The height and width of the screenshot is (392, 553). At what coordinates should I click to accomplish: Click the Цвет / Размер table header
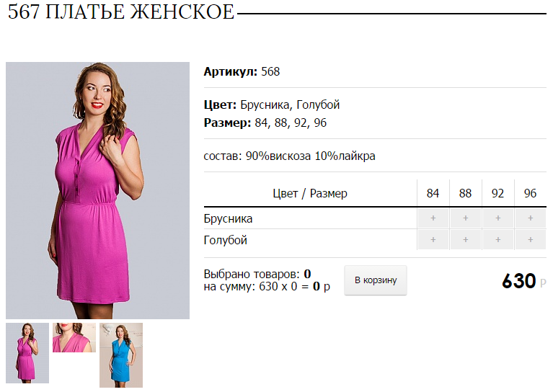click(x=310, y=193)
